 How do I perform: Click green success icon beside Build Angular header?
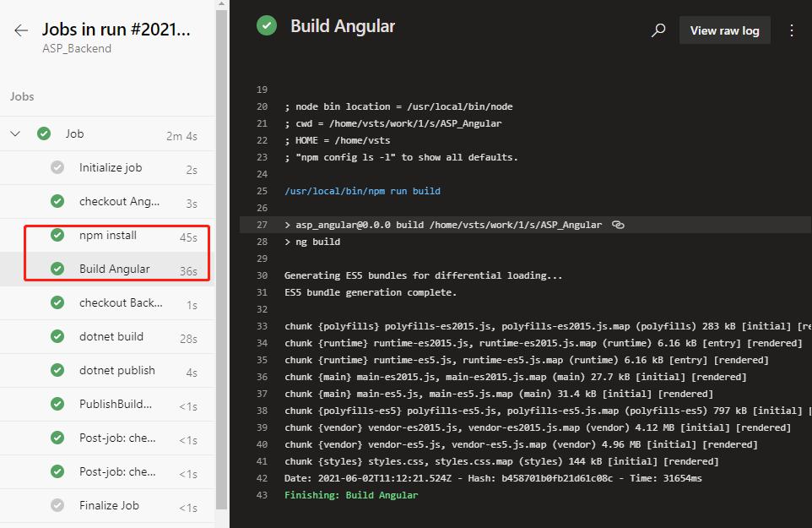(x=267, y=26)
